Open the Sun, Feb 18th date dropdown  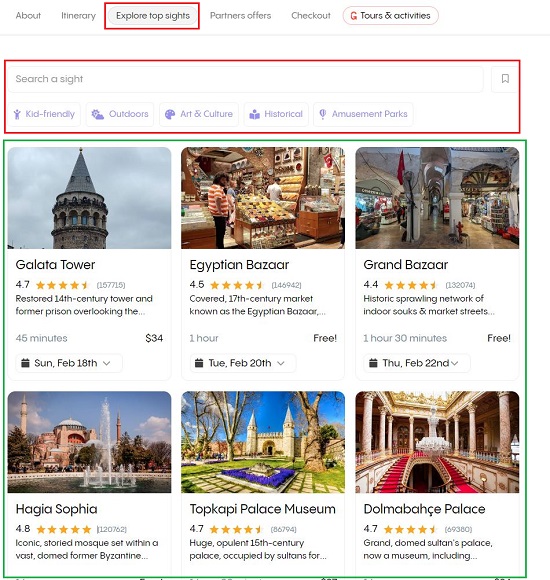tap(69, 363)
